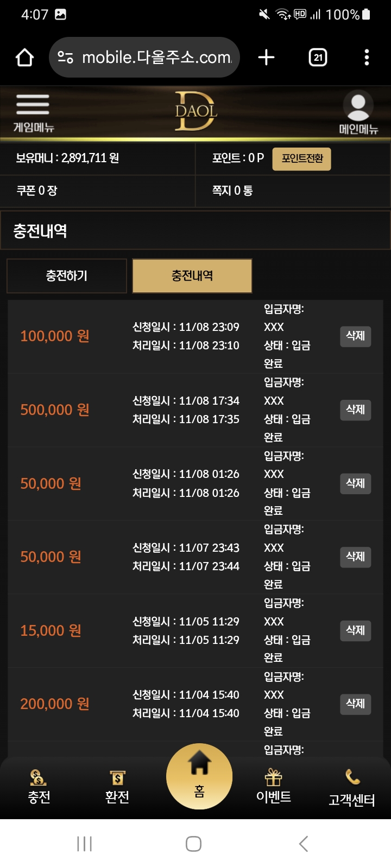Switch to the 충전하기 tab
The width and height of the screenshot is (391, 868).
click(x=67, y=276)
